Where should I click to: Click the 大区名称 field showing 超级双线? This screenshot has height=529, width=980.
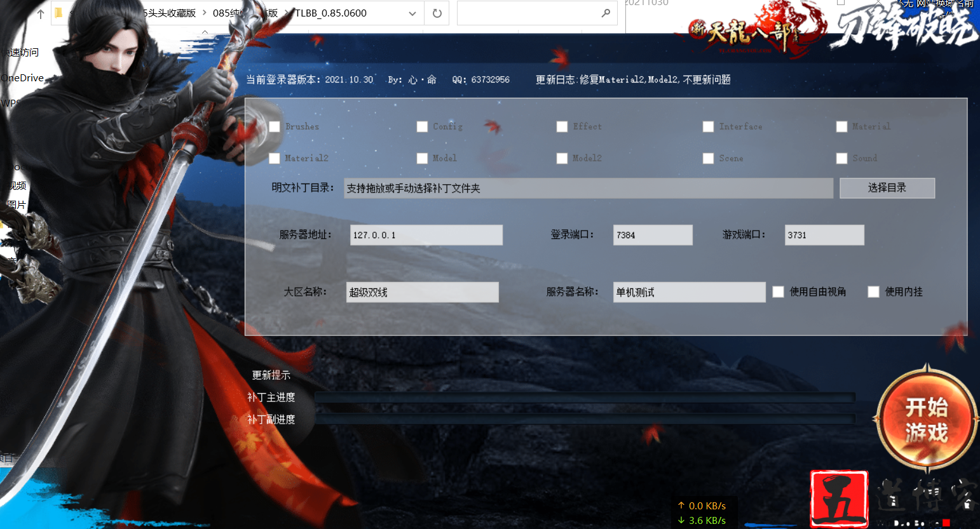click(423, 292)
